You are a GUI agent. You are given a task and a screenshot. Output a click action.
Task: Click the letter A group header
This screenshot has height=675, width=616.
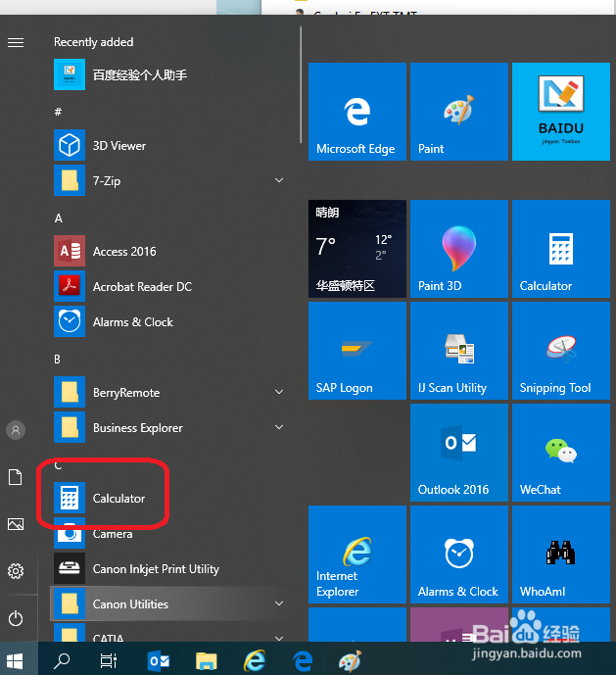click(x=59, y=218)
